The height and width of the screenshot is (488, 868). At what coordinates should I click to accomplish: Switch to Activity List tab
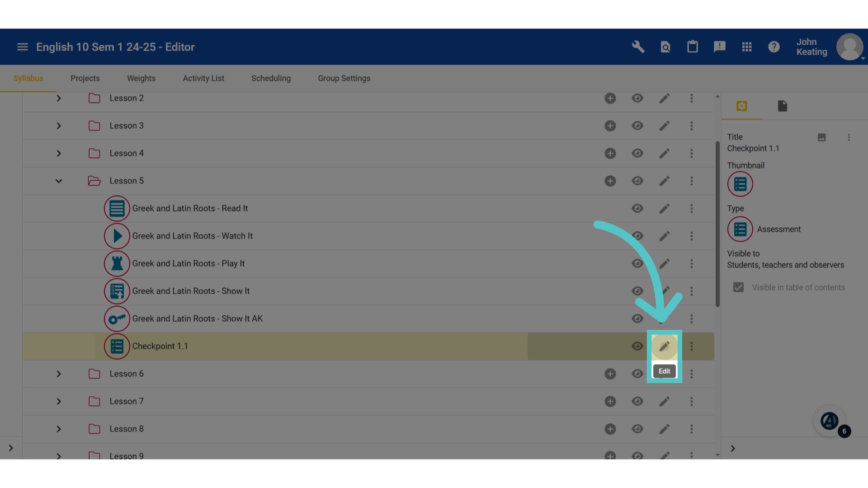pyautogui.click(x=203, y=78)
